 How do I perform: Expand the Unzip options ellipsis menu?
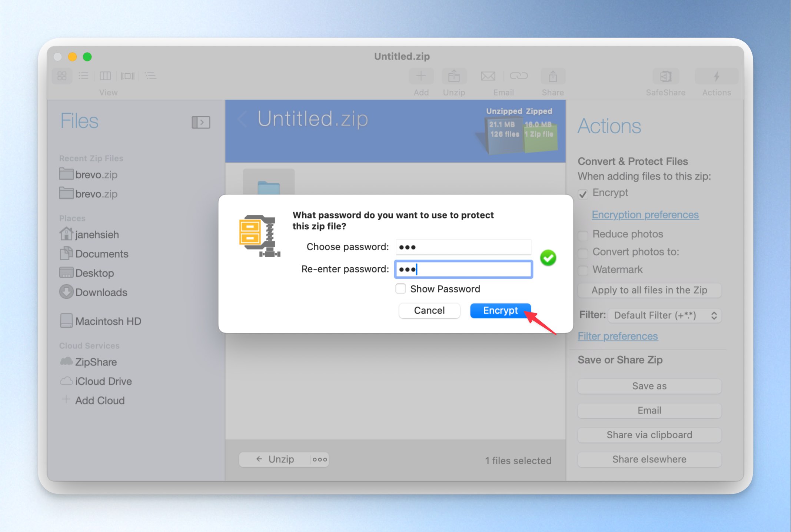(320, 459)
